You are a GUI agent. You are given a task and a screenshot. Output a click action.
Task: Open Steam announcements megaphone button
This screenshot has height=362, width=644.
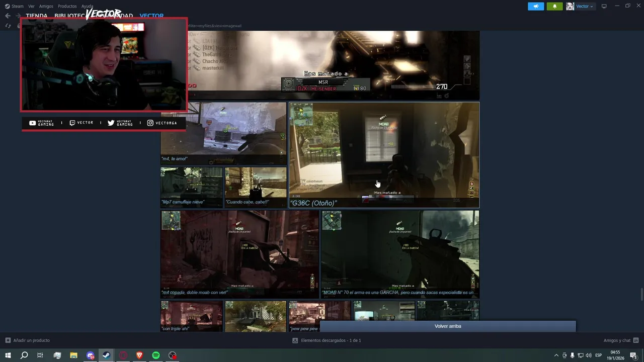point(536,6)
